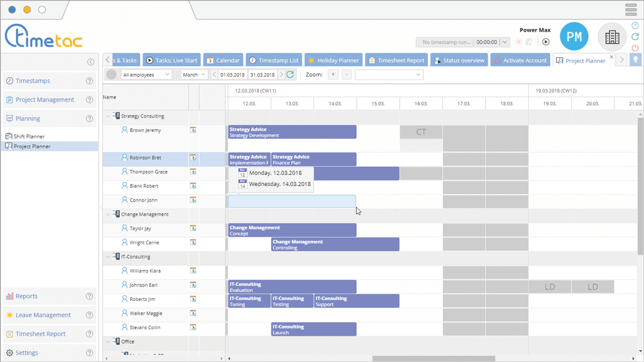Switch to the Holiday Planner tab
The image size is (644, 362).
point(333,60)
